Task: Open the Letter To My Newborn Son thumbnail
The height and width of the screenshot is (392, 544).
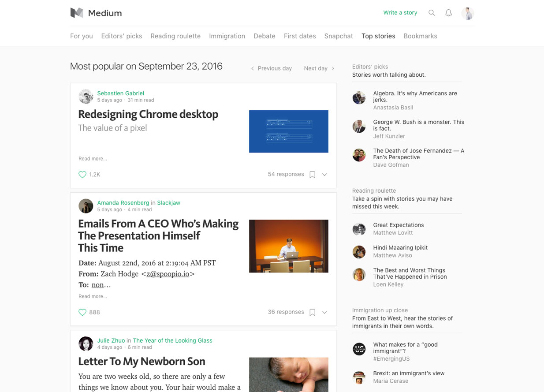Action: click(x=289, y=375)
